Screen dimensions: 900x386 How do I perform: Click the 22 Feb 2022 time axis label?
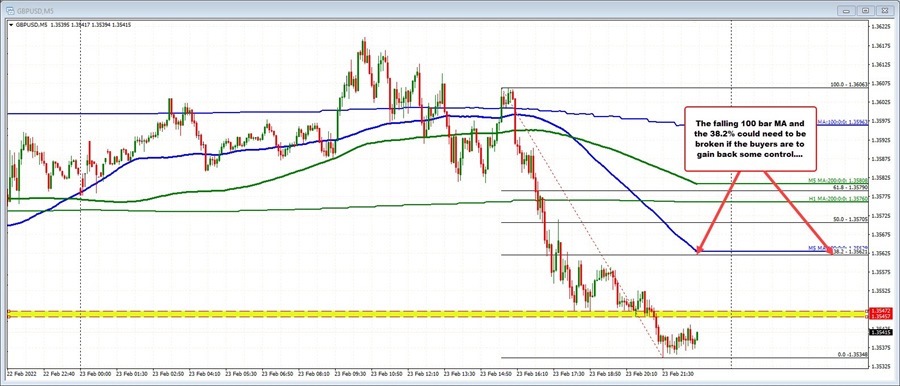pyautogui.click(x=21, y=373)
